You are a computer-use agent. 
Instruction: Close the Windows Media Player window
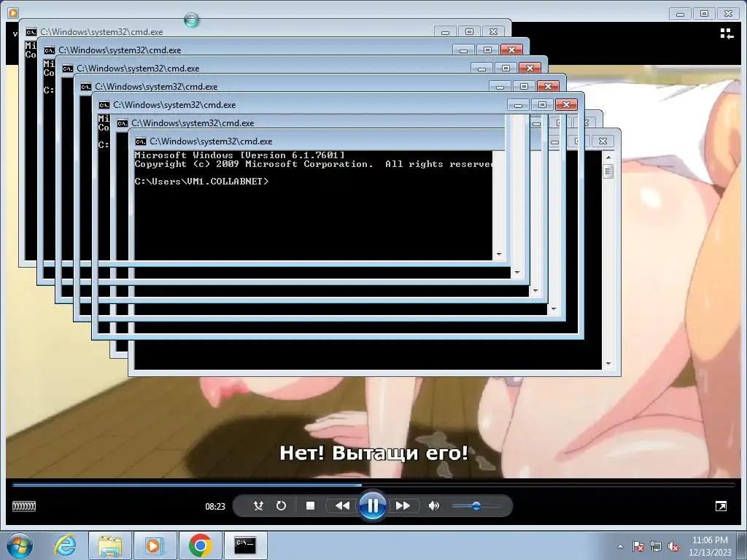coord(729,14)
